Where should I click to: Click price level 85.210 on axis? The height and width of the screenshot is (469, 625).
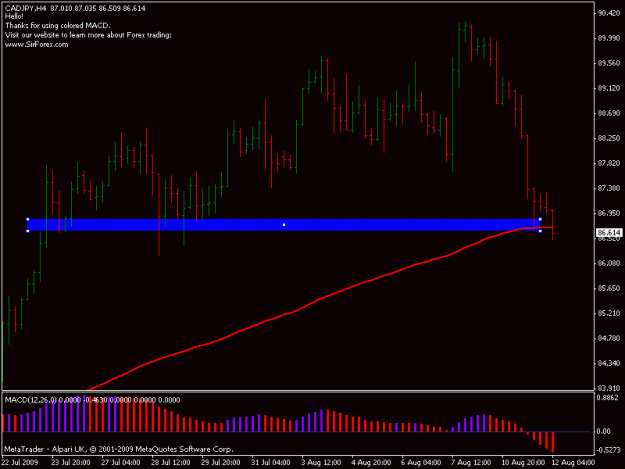pyautogui.click(x=609, y=313)
